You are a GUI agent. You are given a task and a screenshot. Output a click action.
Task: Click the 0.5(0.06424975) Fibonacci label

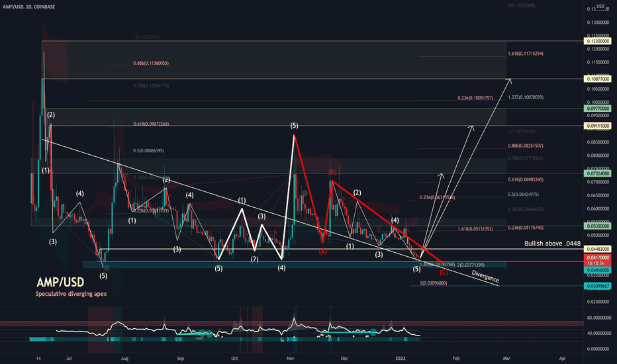point(524,195)
